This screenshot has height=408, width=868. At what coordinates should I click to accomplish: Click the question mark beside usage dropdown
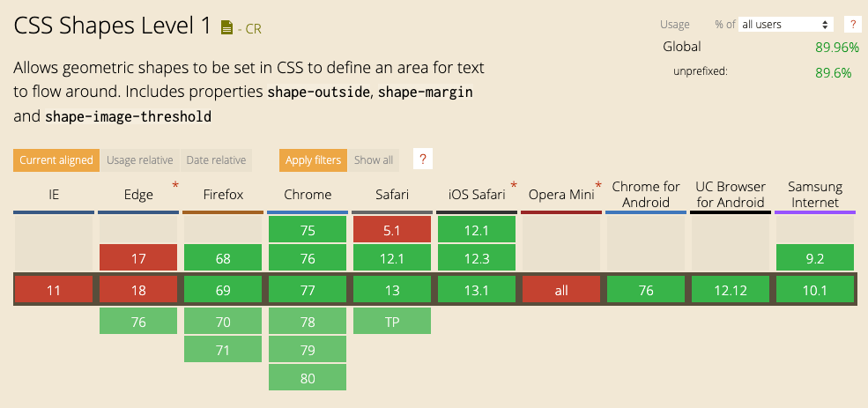(x=852, y=25)
